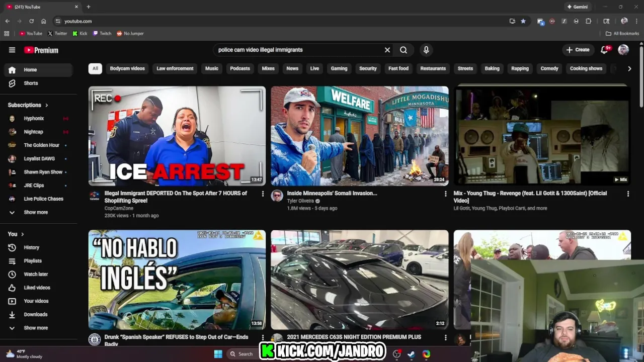Screen dimensions: 644x362
Task: Click the browser address bar
Action: pos(282,21)
